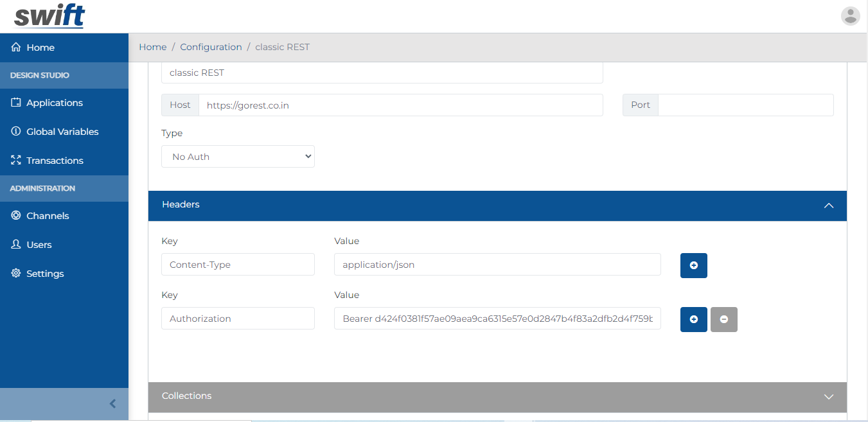Add header row after Authorization
The width and height of the screenshot is (868, 422).
(693, 319)
